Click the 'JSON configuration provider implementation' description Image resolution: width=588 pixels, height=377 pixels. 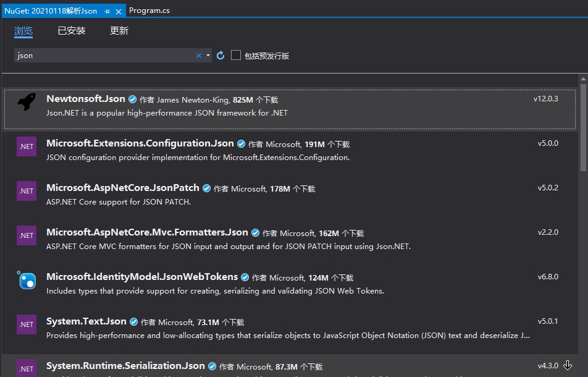pyautogui.click(x=198, y=158)
